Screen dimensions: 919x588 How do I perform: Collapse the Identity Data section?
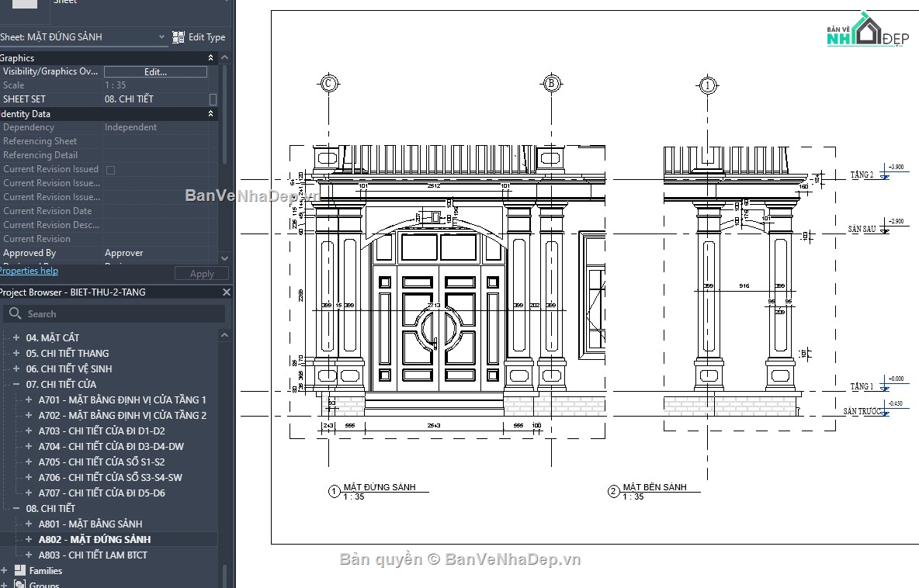[210, 113]
